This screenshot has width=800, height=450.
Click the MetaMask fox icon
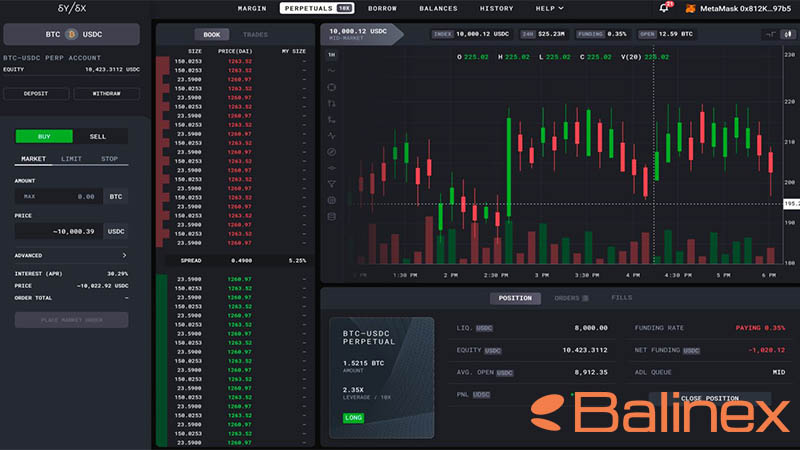[x=690, y=9]
